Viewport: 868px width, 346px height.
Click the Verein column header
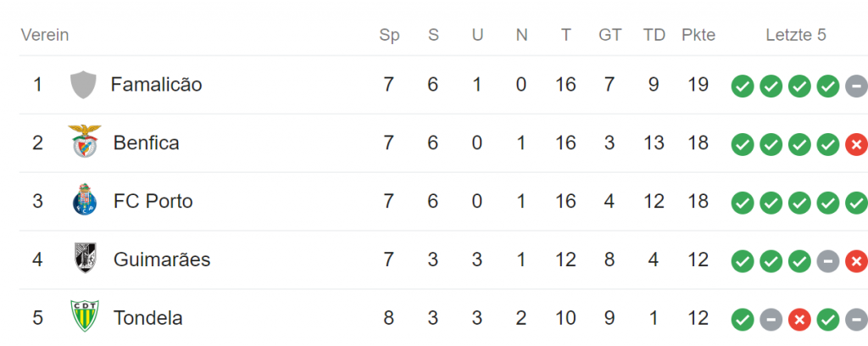pos(45,36)
